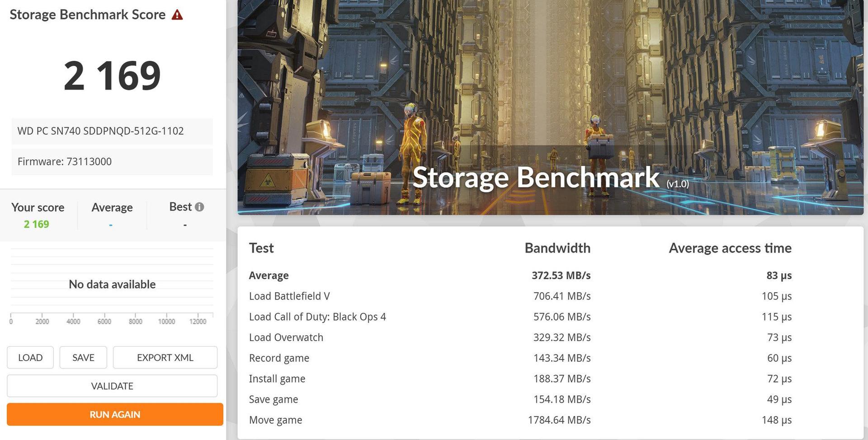
Task: Click the 154.18 MB/s bandwidth value
Action: pyautogui.click(x=562, y=399)
